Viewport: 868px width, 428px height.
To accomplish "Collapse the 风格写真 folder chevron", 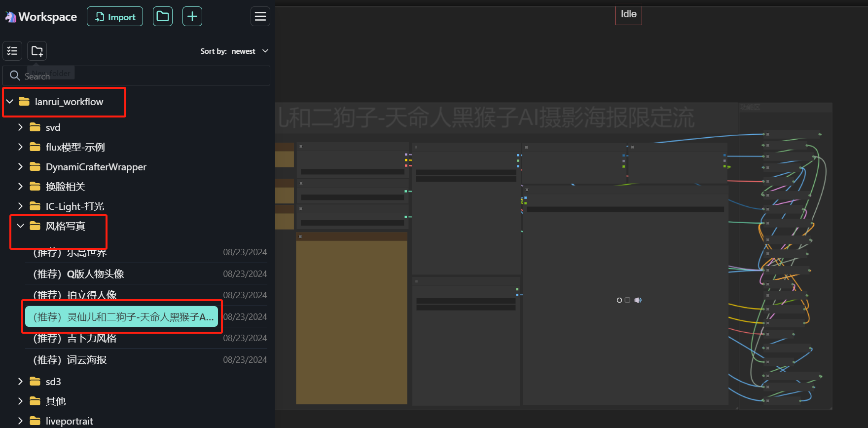I will [20, 226].
